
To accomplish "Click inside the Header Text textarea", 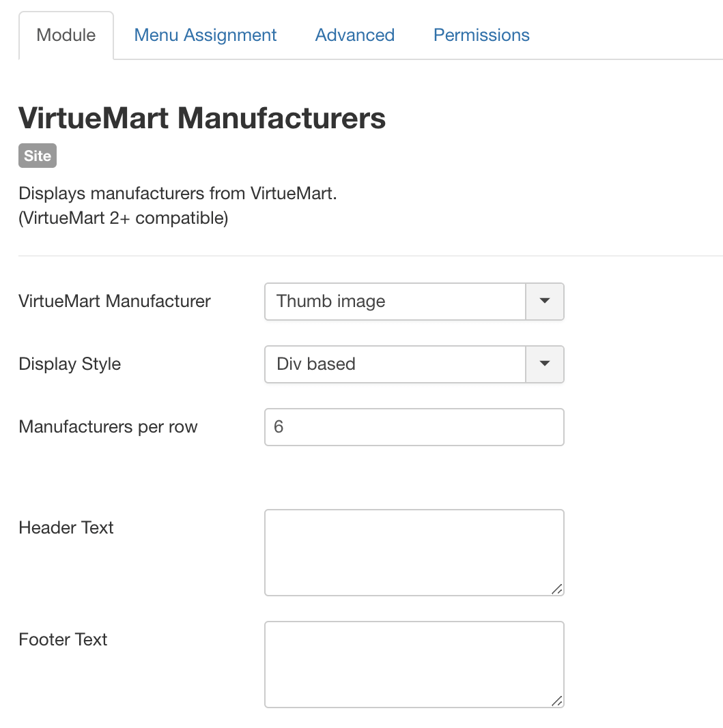I will coord(414,553).
